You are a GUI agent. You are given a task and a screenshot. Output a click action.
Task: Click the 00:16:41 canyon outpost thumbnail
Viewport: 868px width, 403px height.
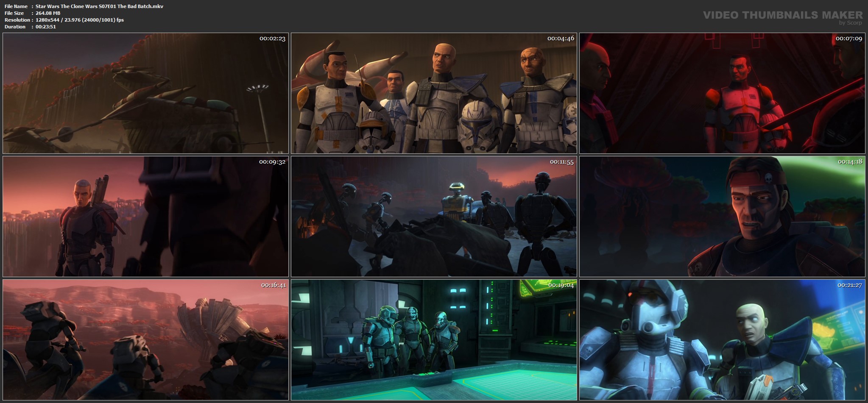145,340
